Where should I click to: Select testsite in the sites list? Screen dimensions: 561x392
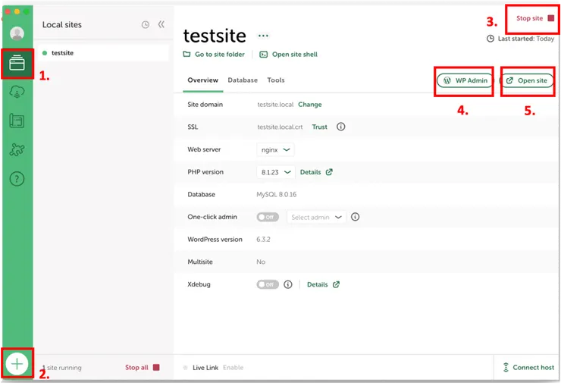[103, 53]
